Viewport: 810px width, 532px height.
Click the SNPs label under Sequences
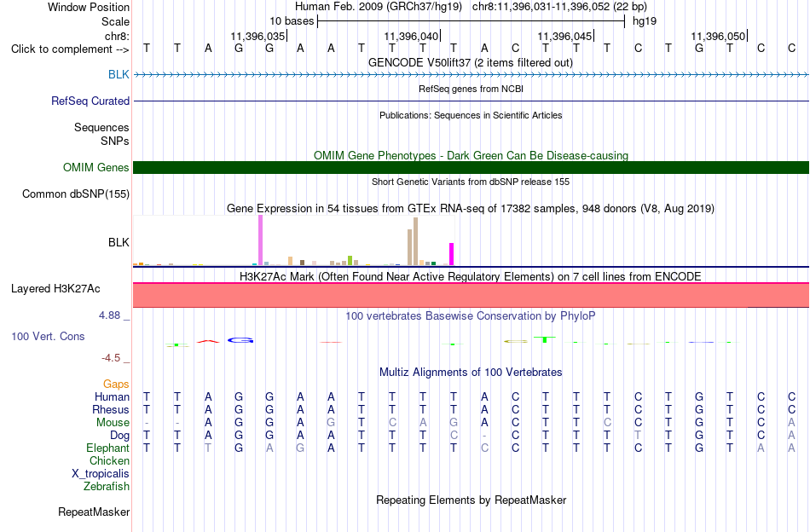point(115,141)
